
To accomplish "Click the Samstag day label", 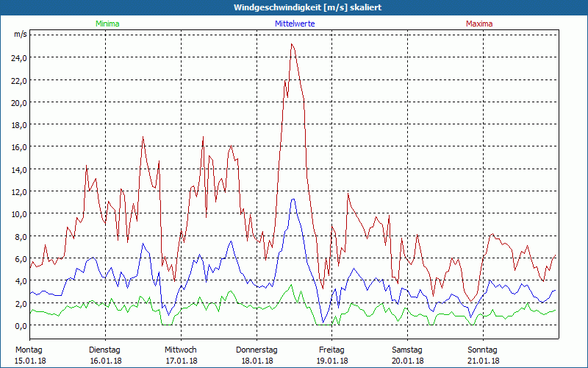I will pyautogui.click(x=407, y=350).
